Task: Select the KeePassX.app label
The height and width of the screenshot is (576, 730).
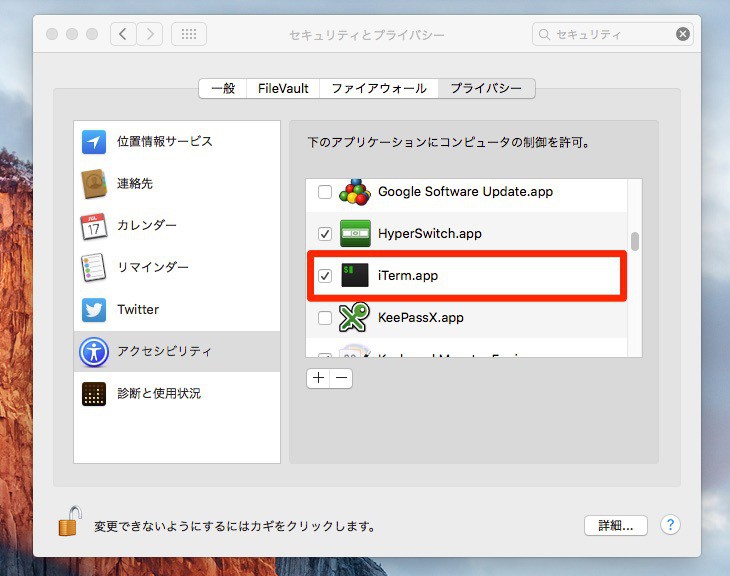Action: (x=421, y=318)
